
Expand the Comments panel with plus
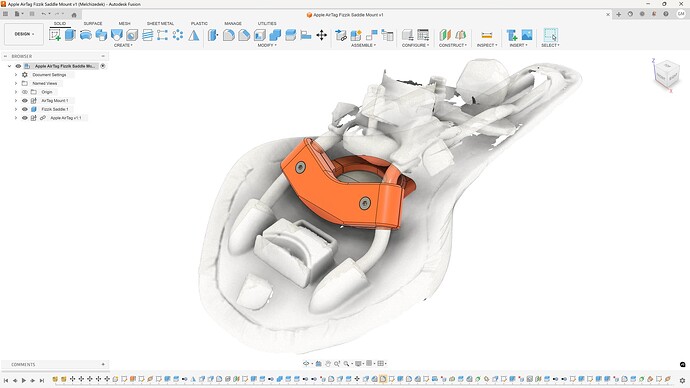pos(103,364)
